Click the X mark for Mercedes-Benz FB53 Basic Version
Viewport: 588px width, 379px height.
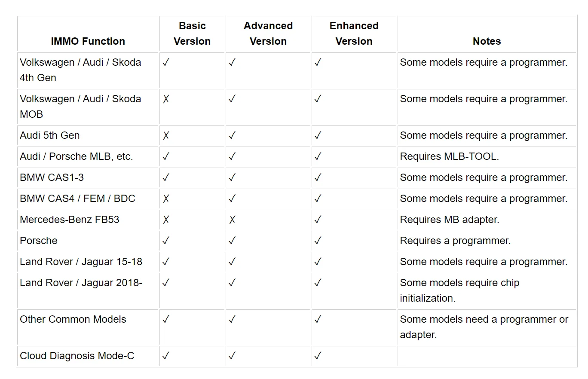pos(166,220)
